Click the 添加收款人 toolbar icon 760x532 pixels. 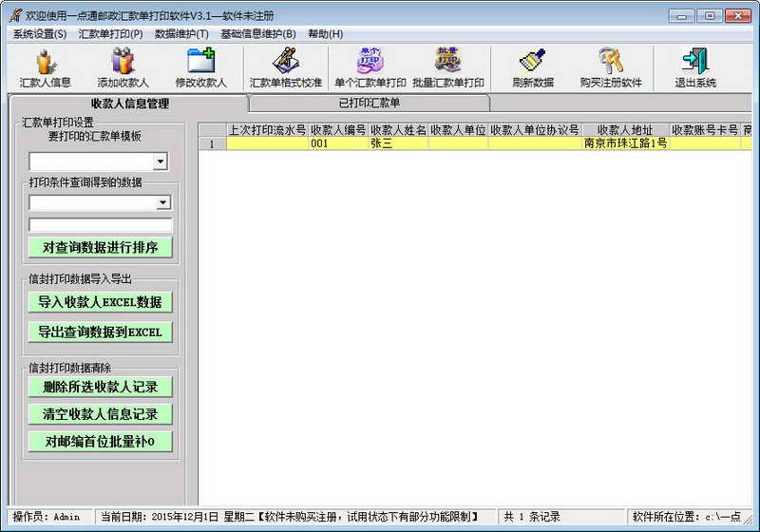(123, 67)
